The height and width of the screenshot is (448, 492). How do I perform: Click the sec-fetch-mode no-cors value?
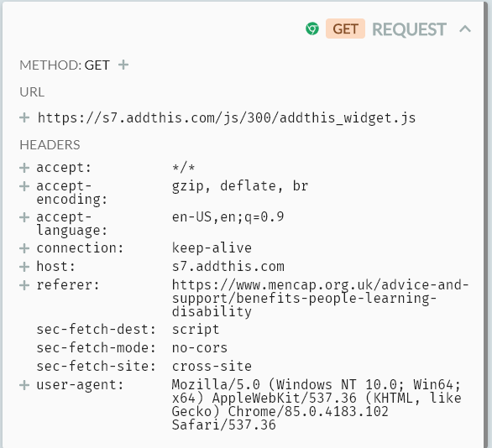pos(200,348)
